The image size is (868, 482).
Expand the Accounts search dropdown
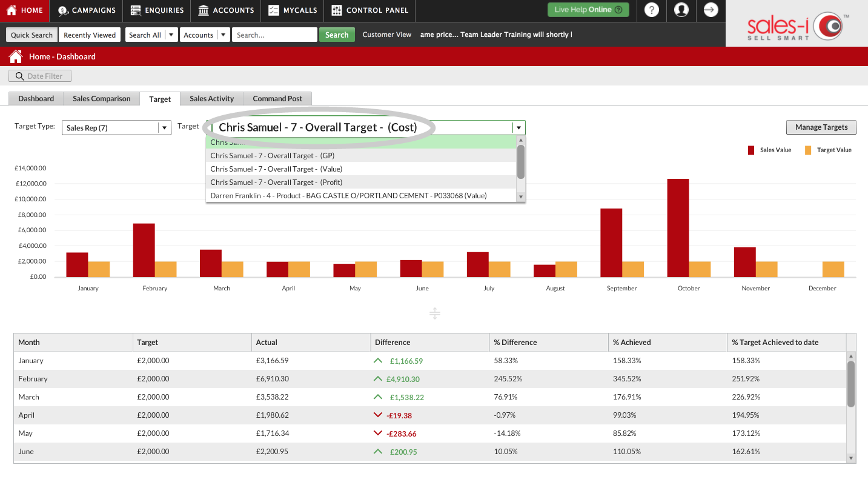tap(205, 35)
